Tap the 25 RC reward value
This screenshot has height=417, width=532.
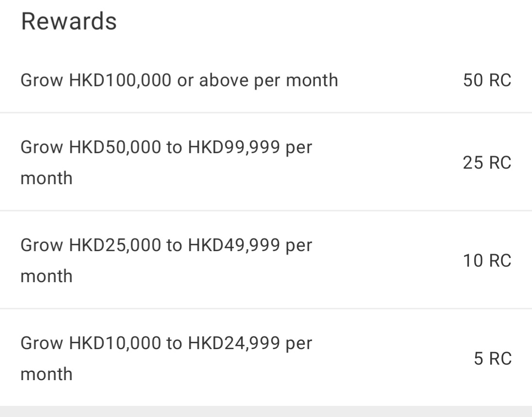pyautogui.click(x=487, y=163)
